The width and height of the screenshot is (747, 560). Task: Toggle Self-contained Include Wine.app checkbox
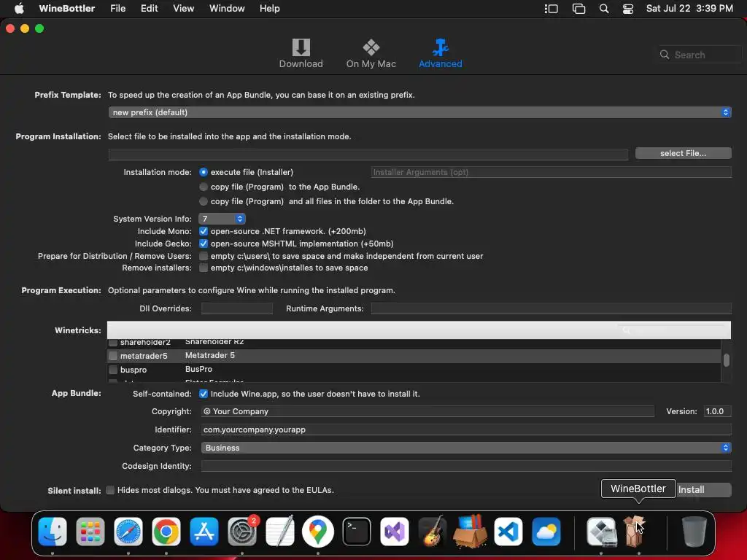204,394
